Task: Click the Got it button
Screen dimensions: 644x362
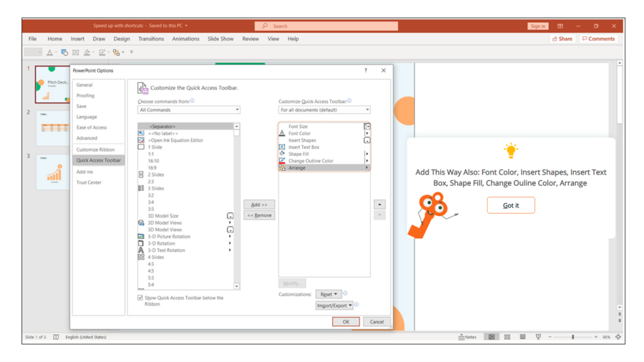Action: (x=510, y=205)
